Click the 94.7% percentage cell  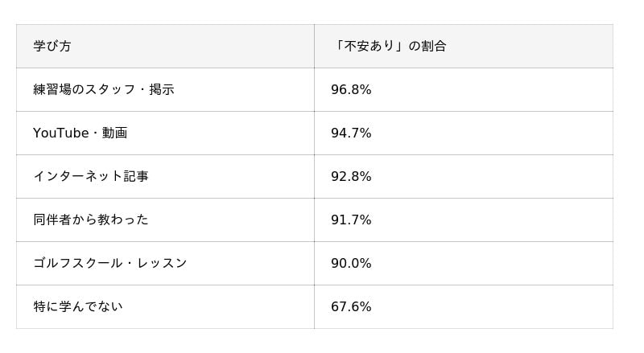click(351, 133)
